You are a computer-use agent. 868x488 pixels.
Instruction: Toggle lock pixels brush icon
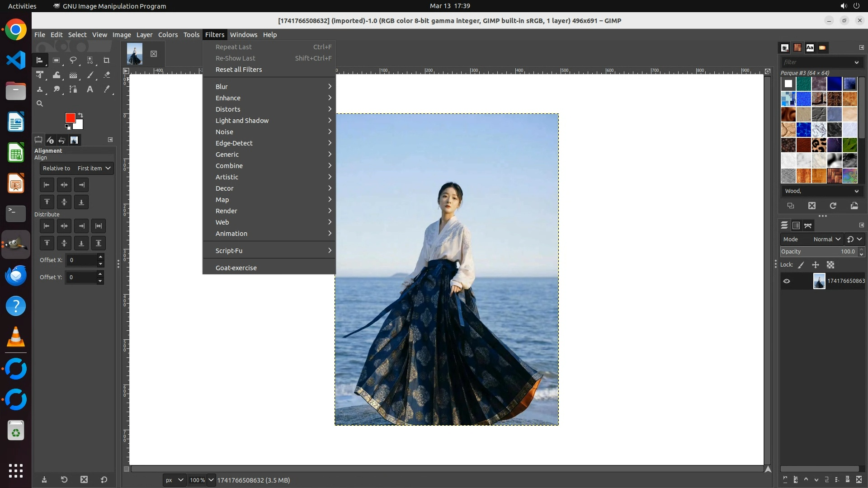pyautogui.click(x=801, y=265)
